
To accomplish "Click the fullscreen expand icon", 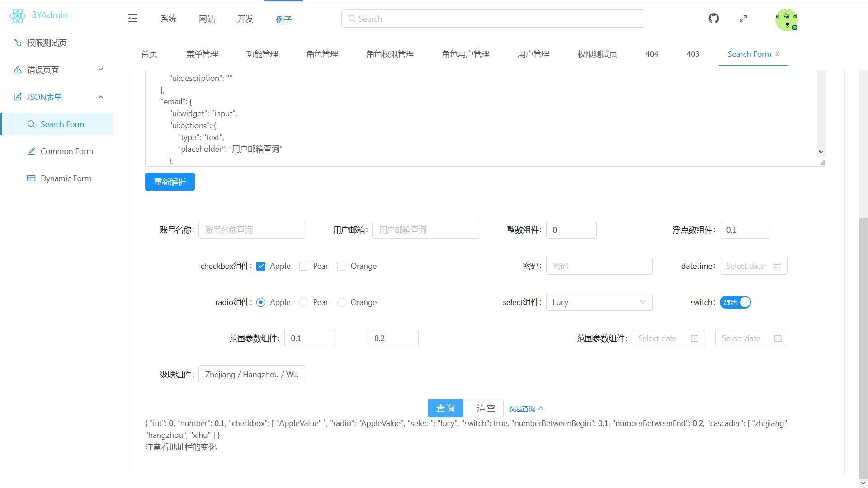I will point(743,19).
